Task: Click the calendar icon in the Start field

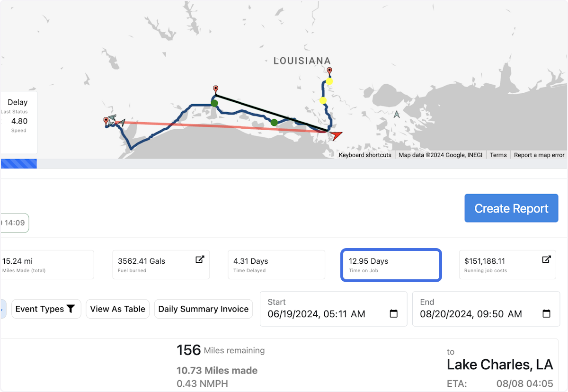Action: pos(393,314)
